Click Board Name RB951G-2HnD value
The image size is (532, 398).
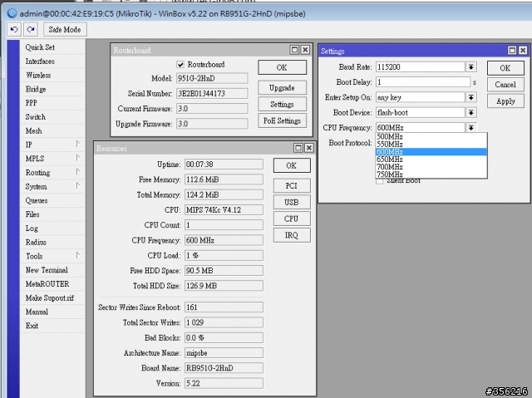[x=224, y=368]
